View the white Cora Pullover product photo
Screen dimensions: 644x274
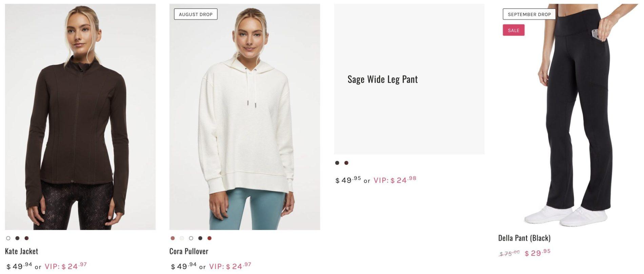245,117
